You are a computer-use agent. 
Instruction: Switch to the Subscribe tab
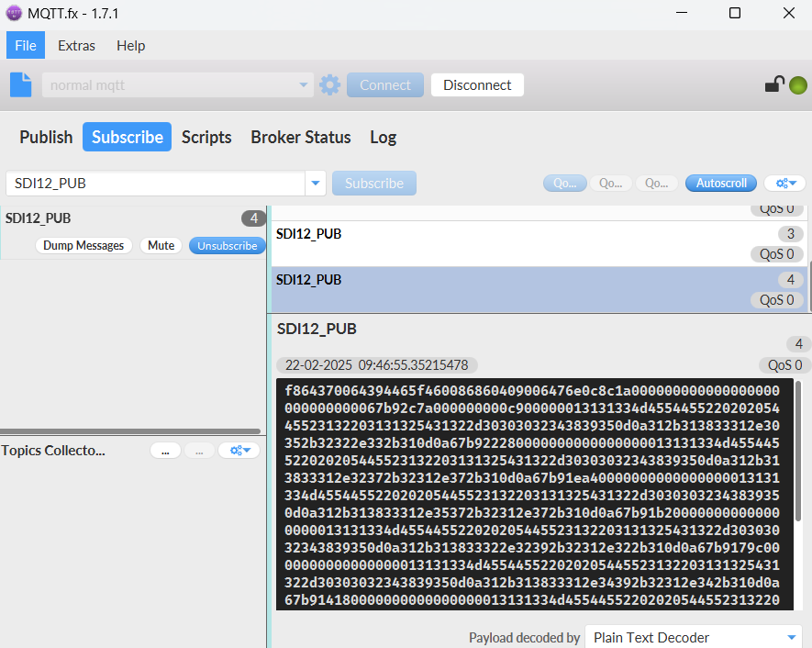pos(127,137)
